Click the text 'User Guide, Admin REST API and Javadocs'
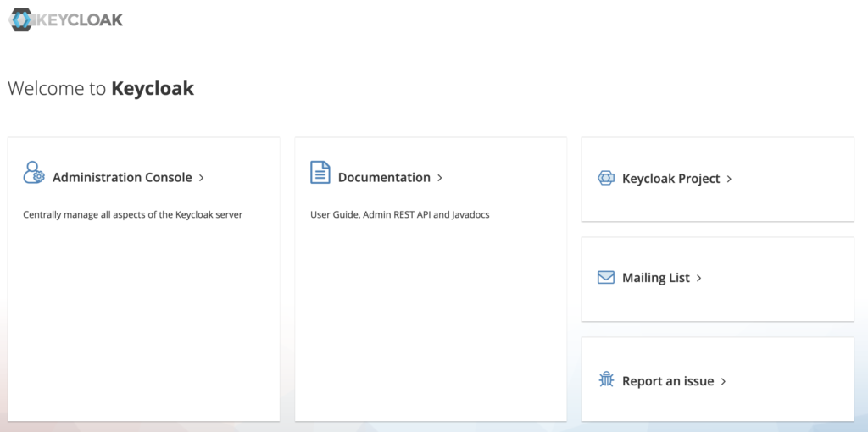 point(400,214)
